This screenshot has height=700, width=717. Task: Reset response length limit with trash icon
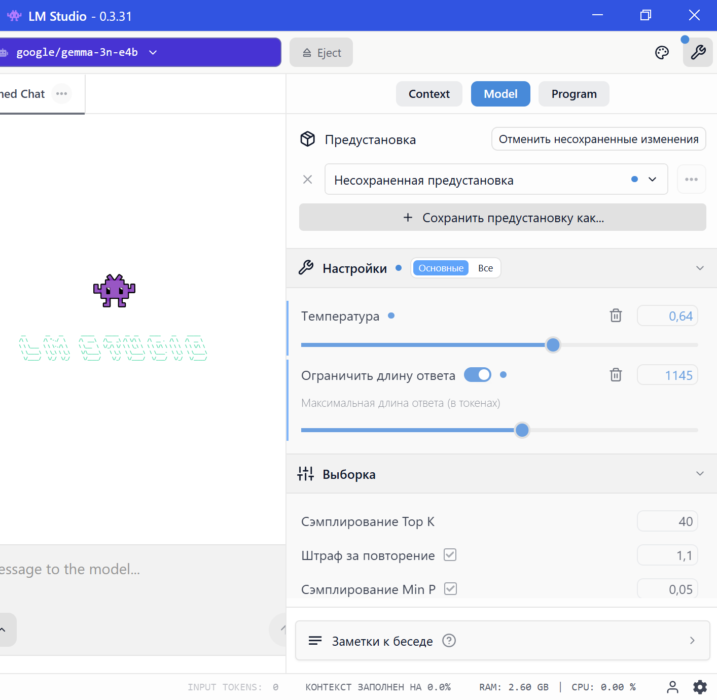pyautogui.click(x=616, y=375)
